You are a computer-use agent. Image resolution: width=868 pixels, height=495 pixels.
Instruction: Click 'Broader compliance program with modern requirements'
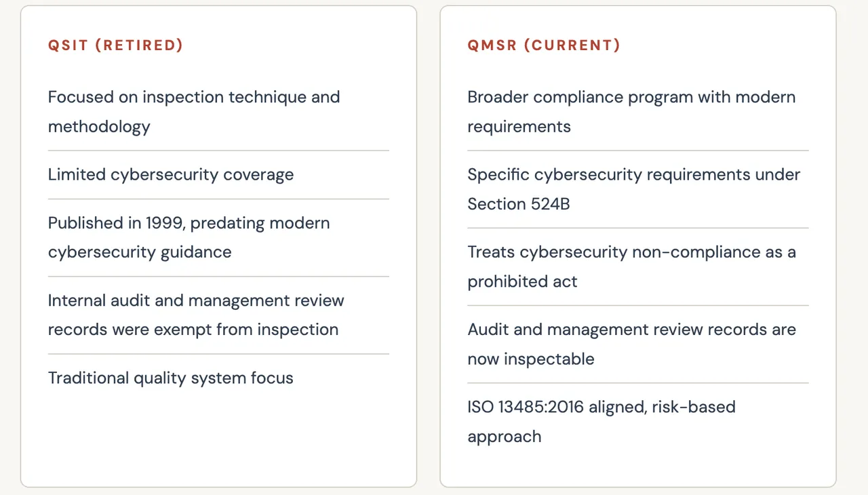[x=631, y=112]
